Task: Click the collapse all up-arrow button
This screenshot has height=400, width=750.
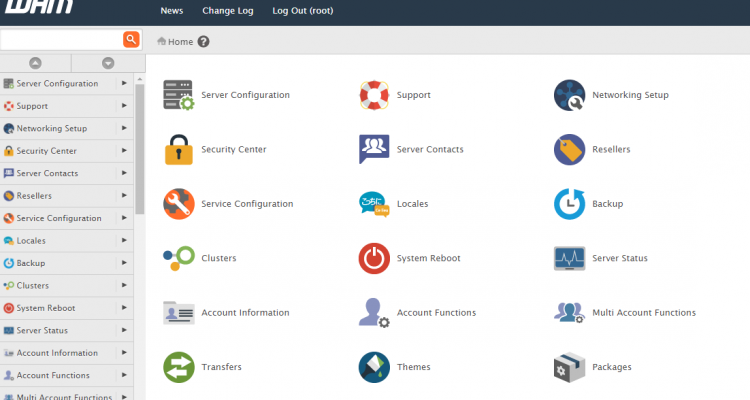Action: pyautogui.click(x=35, y=63)
